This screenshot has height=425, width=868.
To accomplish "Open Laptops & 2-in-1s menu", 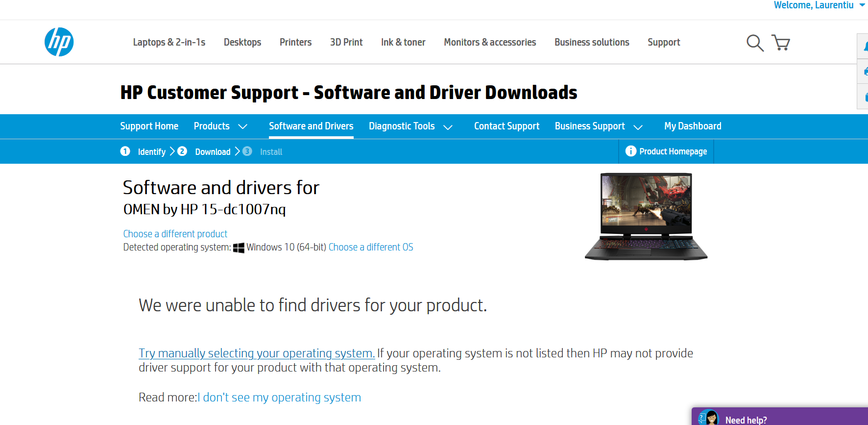I will tap(169, 42).
